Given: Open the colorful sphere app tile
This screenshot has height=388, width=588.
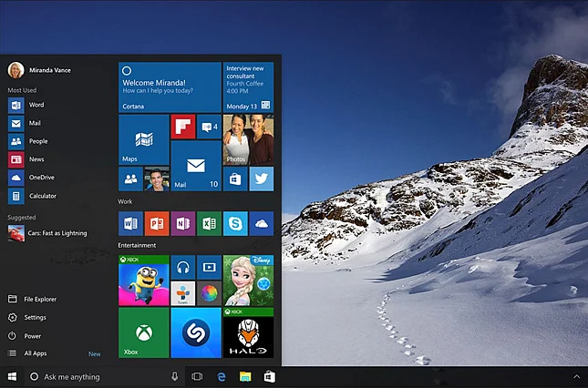Looking at the screenshot, I should tap(210, 293).
